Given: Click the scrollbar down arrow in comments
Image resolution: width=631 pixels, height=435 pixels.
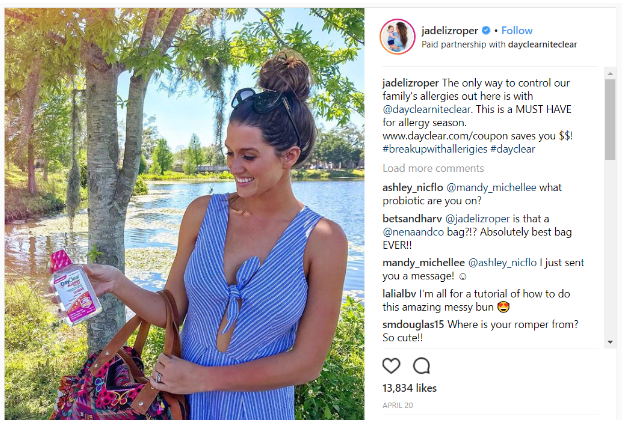Looking at the screenshot, I should point(610,342).
